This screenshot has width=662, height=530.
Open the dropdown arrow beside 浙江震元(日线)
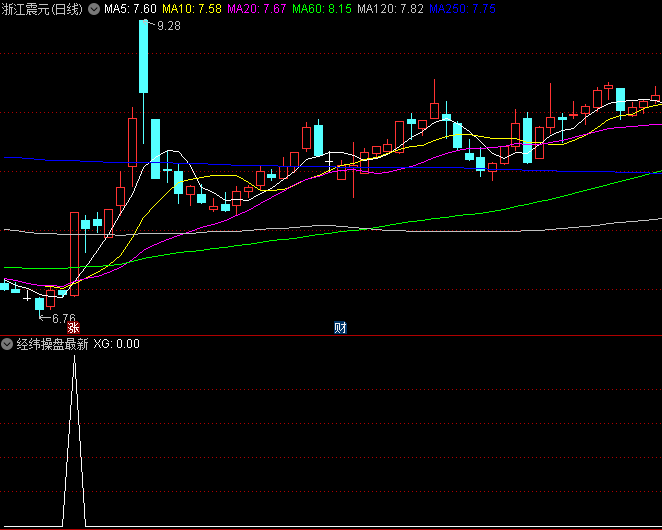94,9
